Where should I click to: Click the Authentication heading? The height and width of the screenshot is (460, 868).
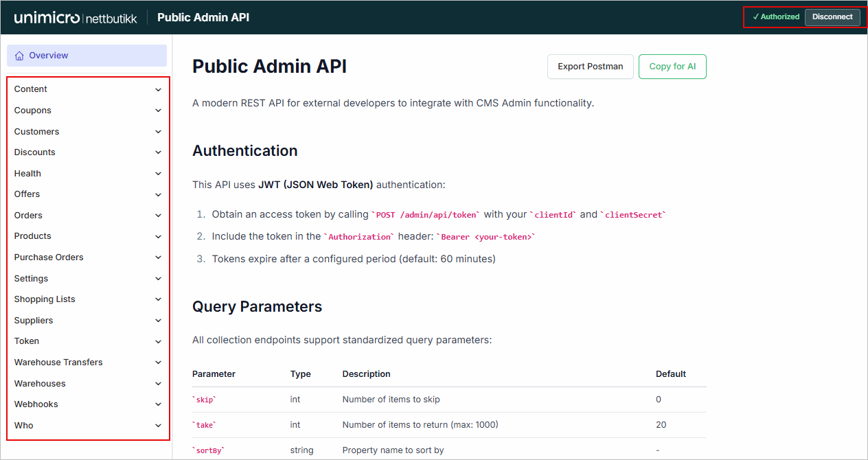pos(245,151)
